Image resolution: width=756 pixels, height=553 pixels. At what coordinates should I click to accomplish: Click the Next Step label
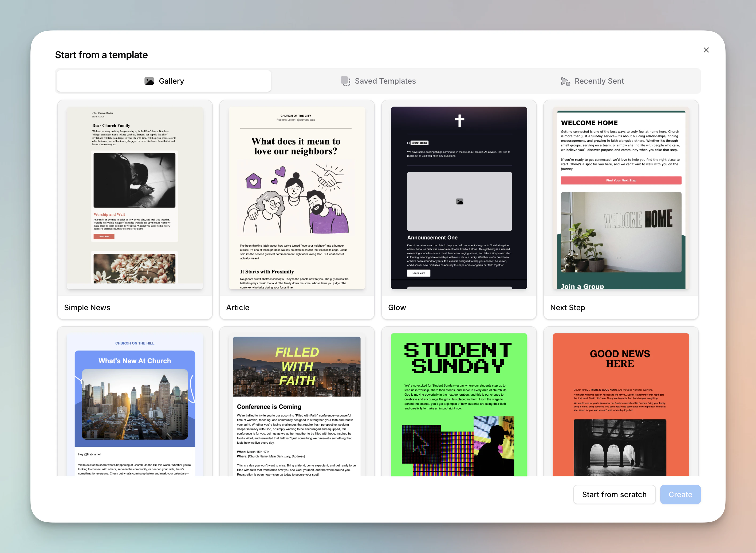click(x=568, y=307)
